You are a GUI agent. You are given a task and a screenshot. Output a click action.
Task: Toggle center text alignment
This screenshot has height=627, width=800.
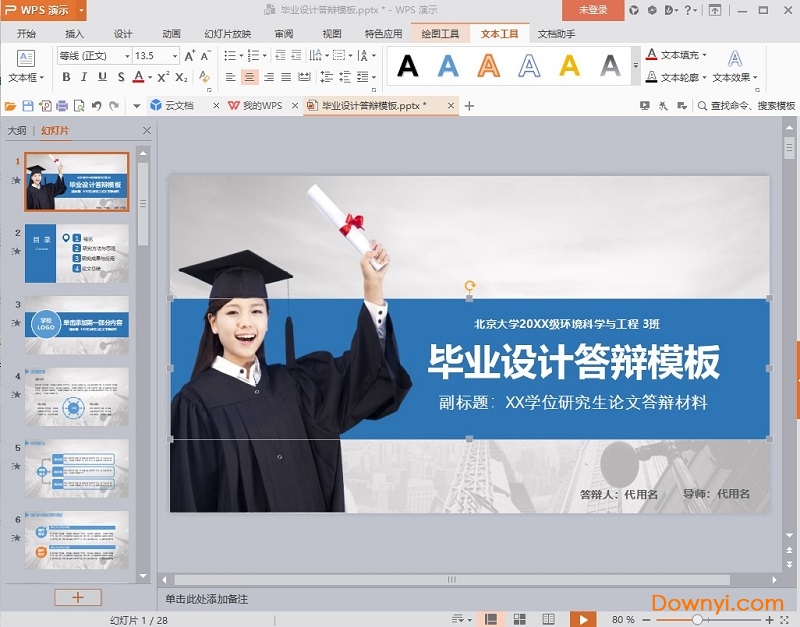(x=248, y=75)
